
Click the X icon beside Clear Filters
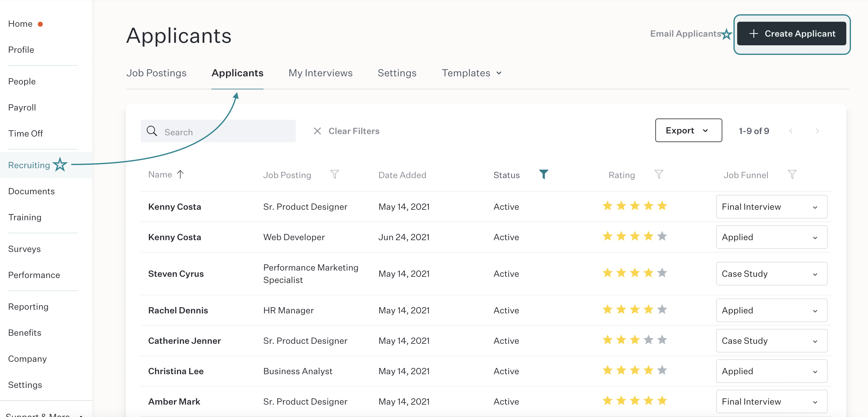[317, 131]
